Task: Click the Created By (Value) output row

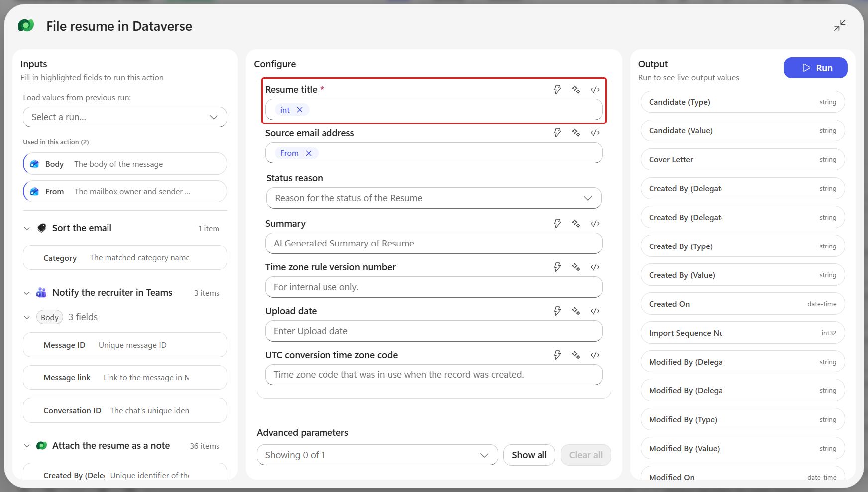Action: [743, 275]
